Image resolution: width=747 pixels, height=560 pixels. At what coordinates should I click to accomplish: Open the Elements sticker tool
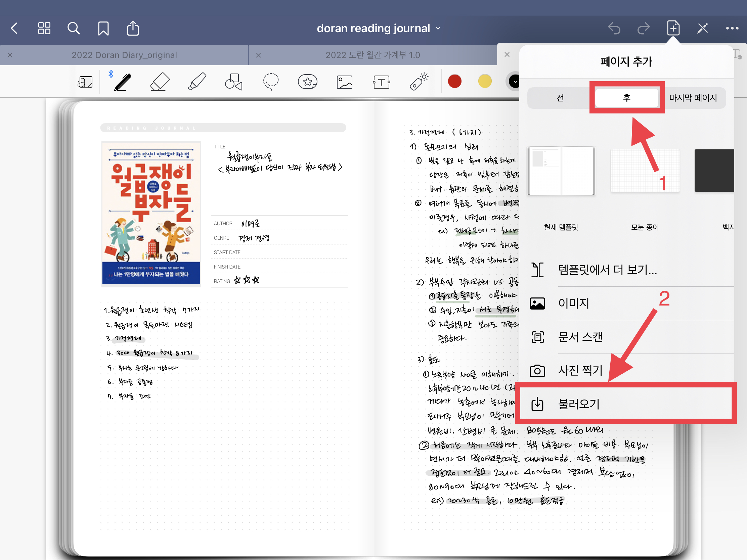pos(307,82)
